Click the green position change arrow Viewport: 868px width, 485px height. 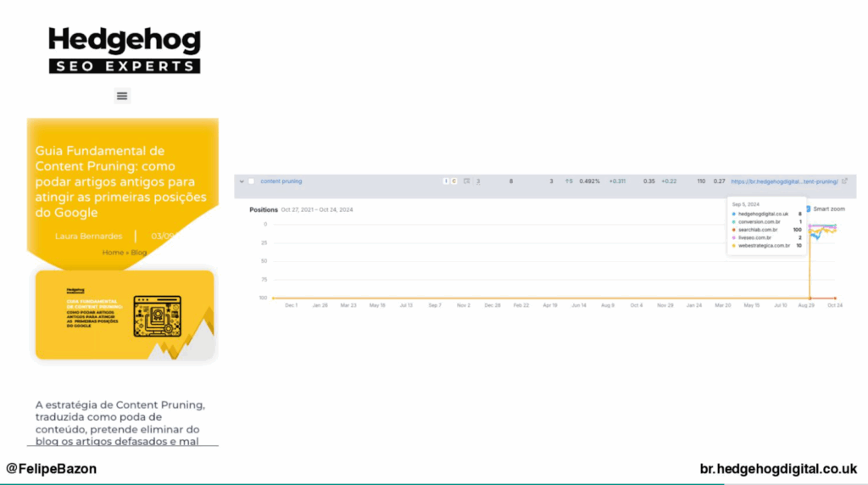[x=567, y=181]
